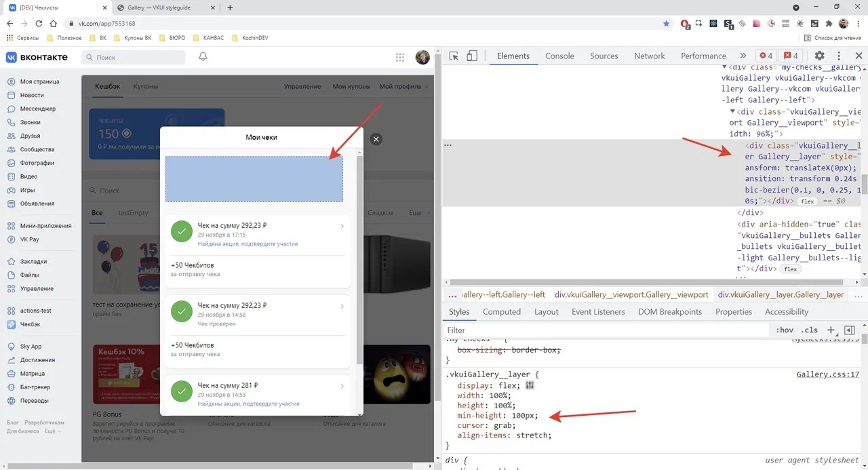
Task: Open the Event Listeners tab
Action: pos(598,312)
